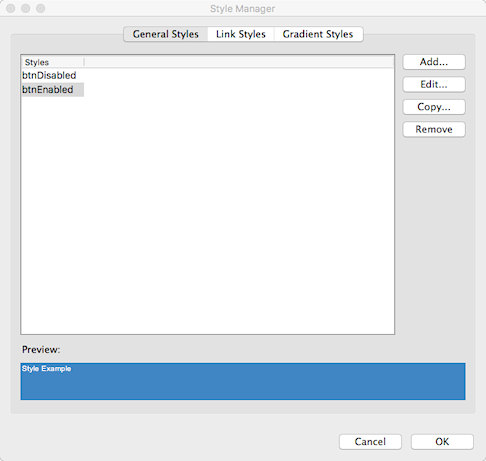Image resolution: width=486 pixels, height=461 pixels.
Task: Open the Gradient Styles tab
Action: [x=318, y=34]
